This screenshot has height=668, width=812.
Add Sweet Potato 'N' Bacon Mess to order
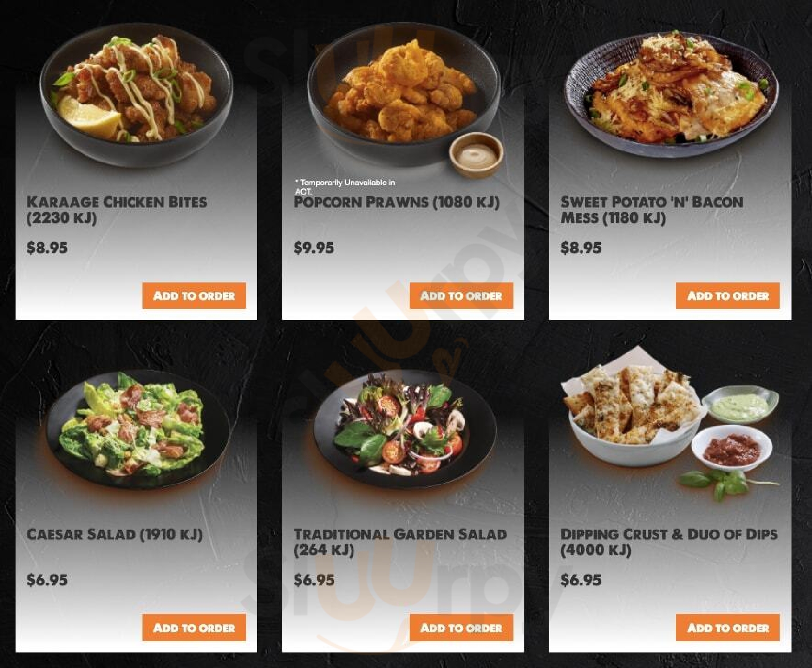coord(728,296)
